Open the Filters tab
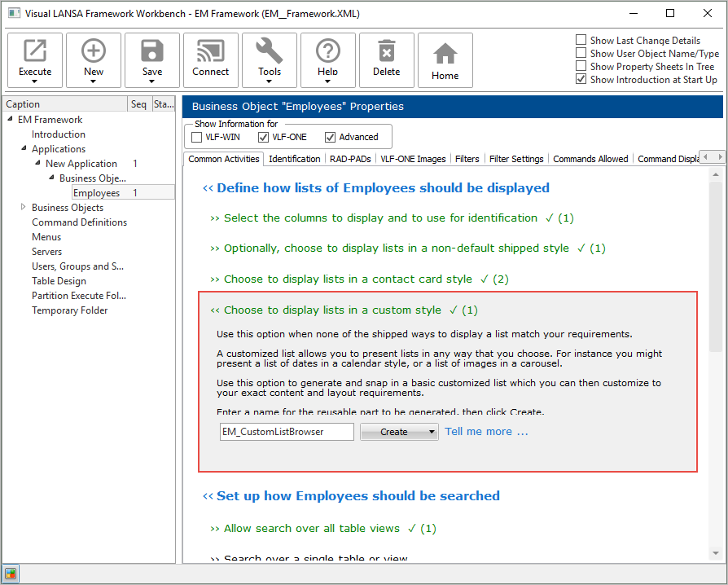728x585 pixels. point(467,159)
